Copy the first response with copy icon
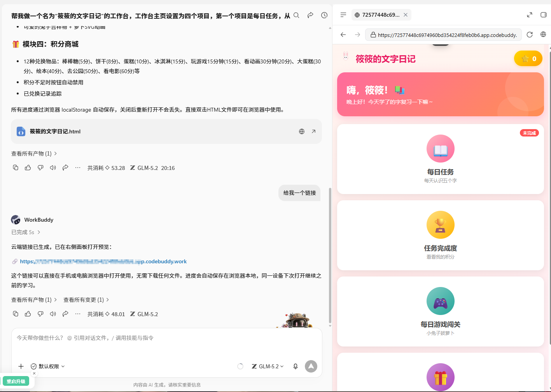This screenshot has height=392, width=551. 16,168
